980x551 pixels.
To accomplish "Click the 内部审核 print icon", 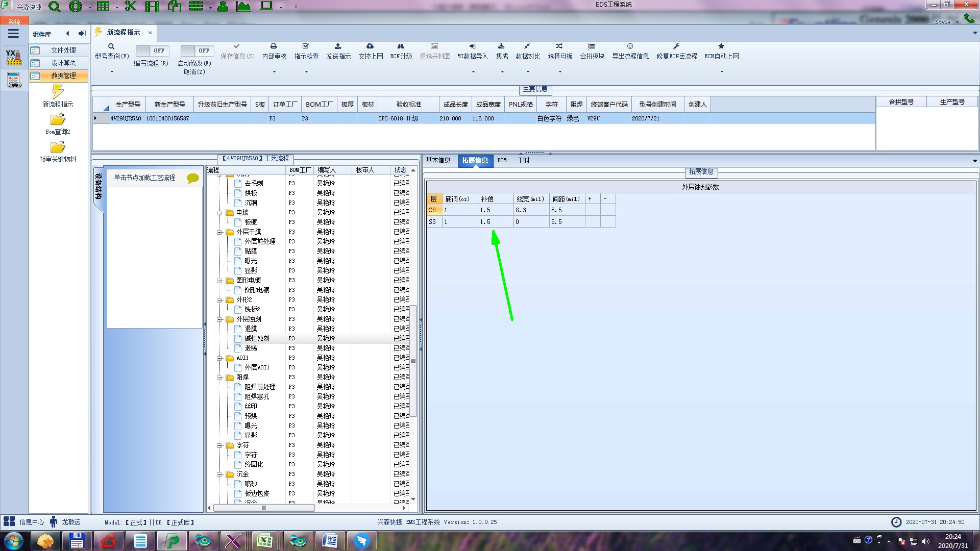I will pos(274,46).
